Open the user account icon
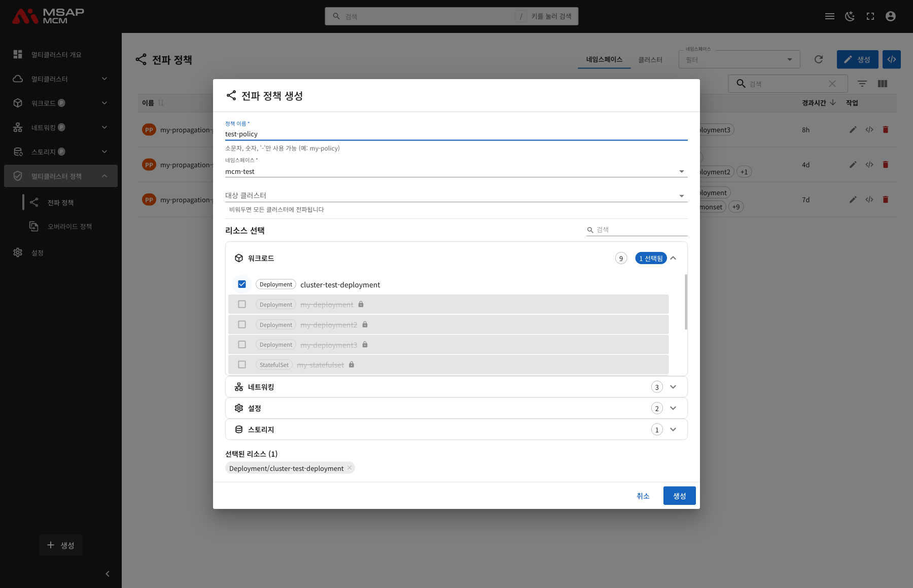913x588 pixels. pos(891,16)
